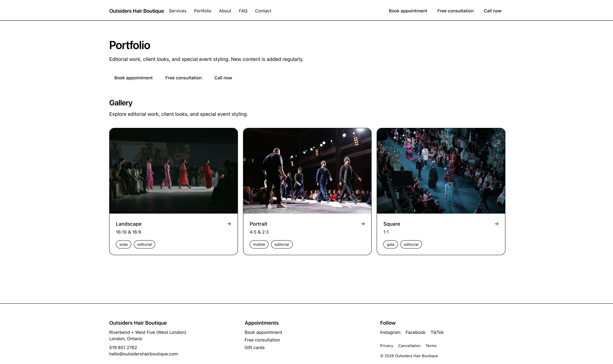Open the Portrait gallery via its arrow icon
Screen dimensions: 613x364
tap(363, 224)
